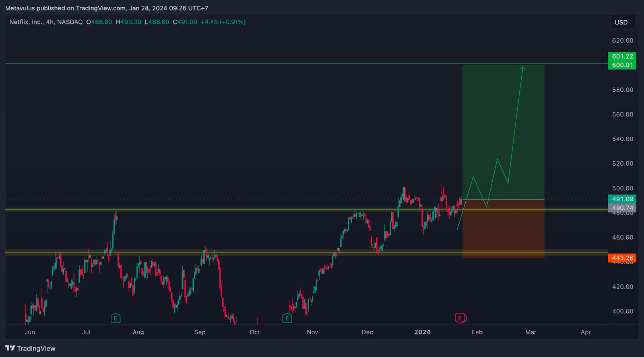Click the 580.00 price axis label
The image size is (644, 357).
click(x=623, y=90)
